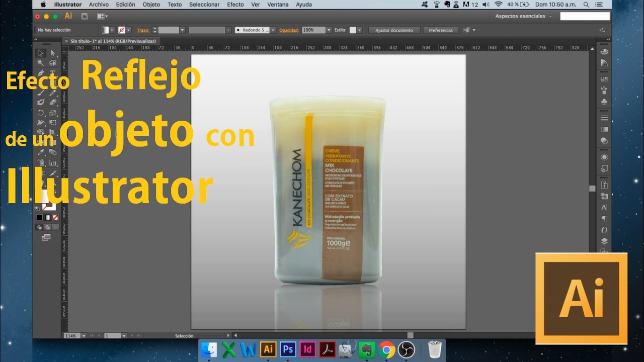Image resolution: width=644 pixels, height=362 pixels.
Task: Click the vertical scrollbar thumb
Action: click(592, 189)
